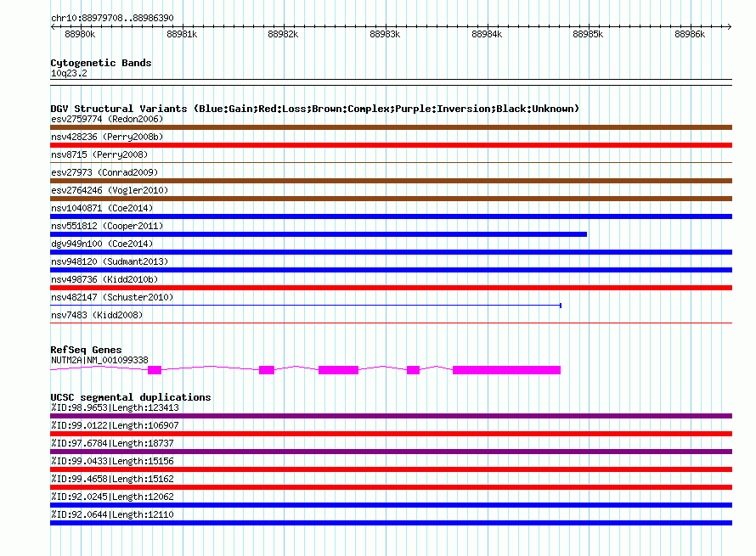Click the Cytogenetic Bands track title
This screenshot has height=556, width=756.
[x=101, y=63]
